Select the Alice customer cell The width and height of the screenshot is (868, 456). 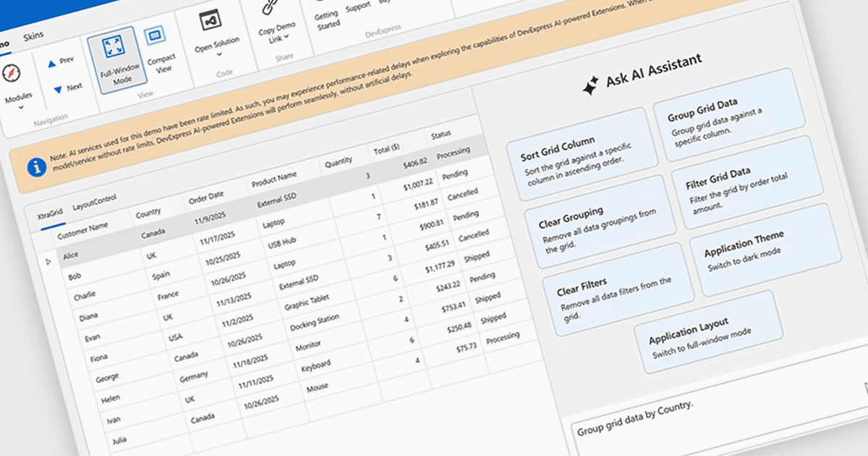click(x=71, y=256)
